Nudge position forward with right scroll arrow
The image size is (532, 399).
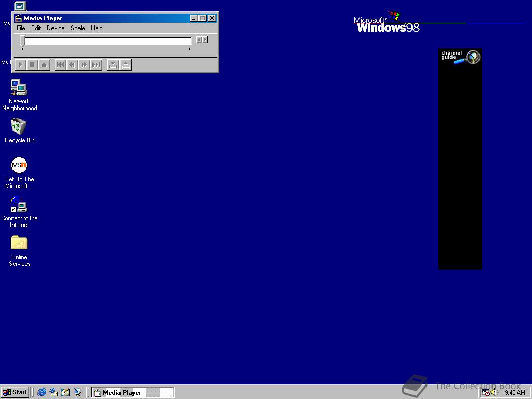(205, 39)
